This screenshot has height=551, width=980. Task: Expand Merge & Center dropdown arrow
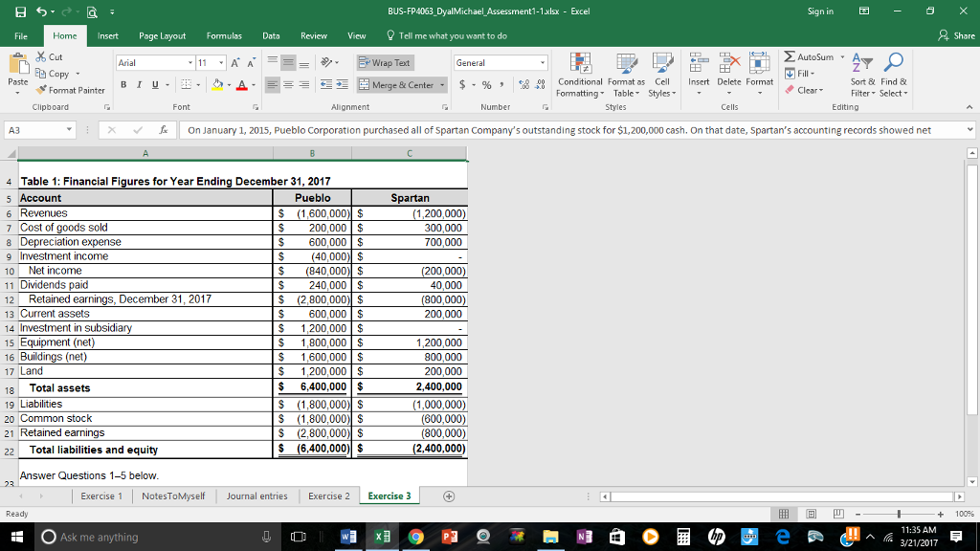point(442,84)
